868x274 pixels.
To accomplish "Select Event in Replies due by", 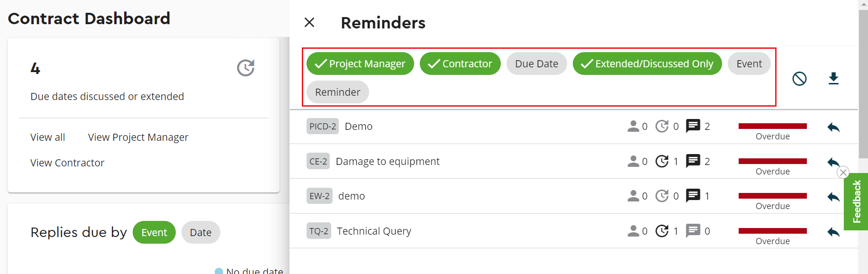I will click(x=154, y=232).
